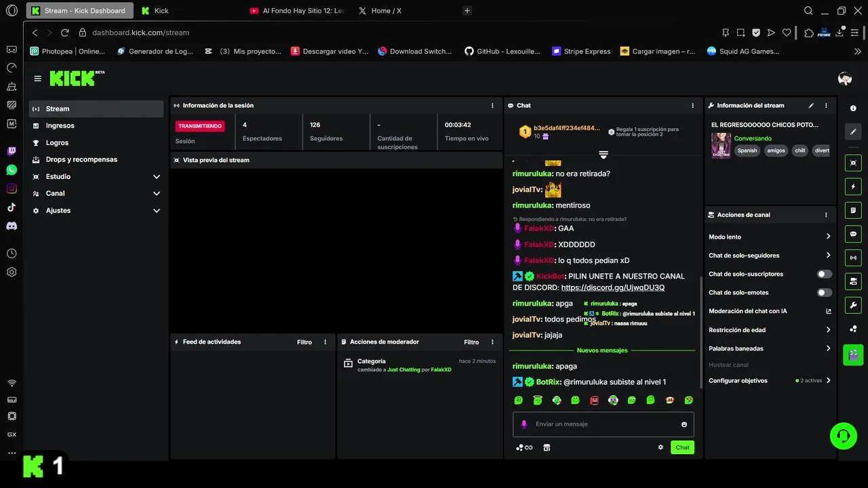Open three-dot menu of Acciones de moderador

(x=492, y=342)
